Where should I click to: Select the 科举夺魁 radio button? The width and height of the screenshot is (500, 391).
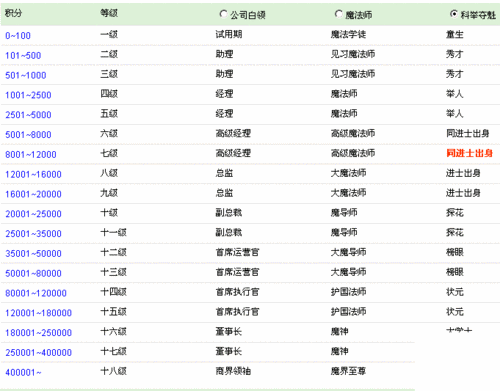click(454, 14)
